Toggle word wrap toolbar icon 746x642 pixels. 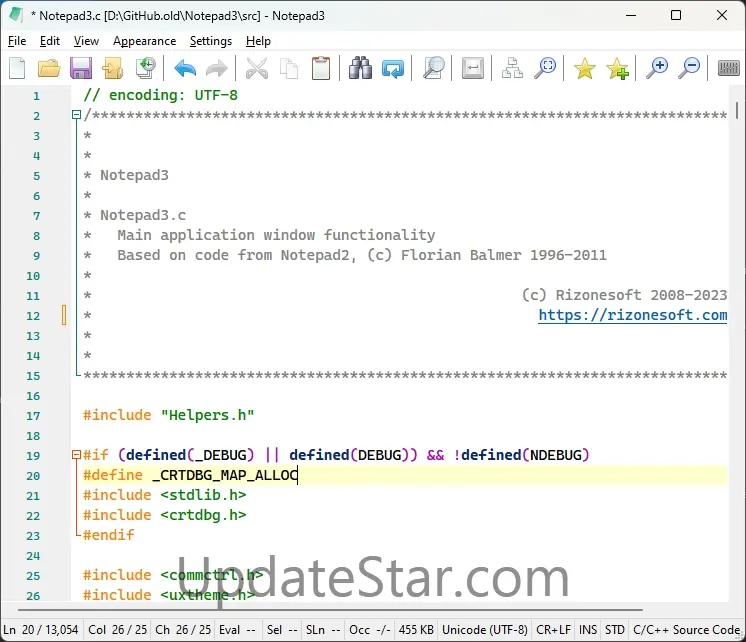(473, 68)
